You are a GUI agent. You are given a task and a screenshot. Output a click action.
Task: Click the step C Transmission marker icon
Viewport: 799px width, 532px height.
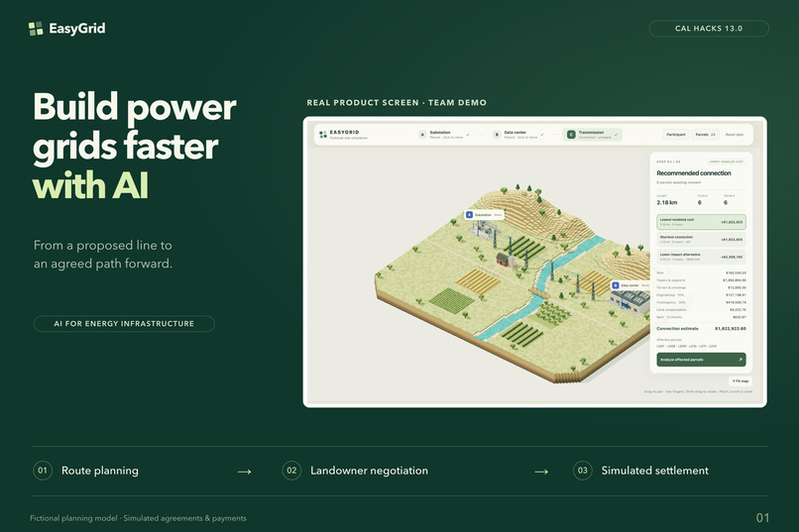(571, 135)
